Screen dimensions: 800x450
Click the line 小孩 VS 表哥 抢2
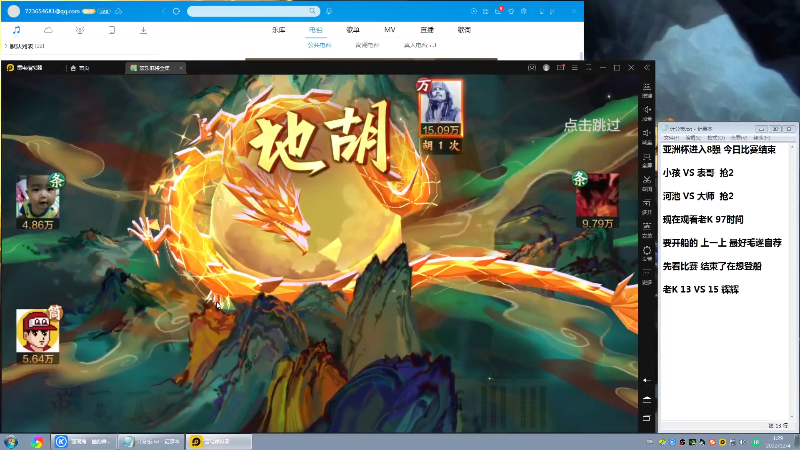pyautogui.click(x=697, y=173)
